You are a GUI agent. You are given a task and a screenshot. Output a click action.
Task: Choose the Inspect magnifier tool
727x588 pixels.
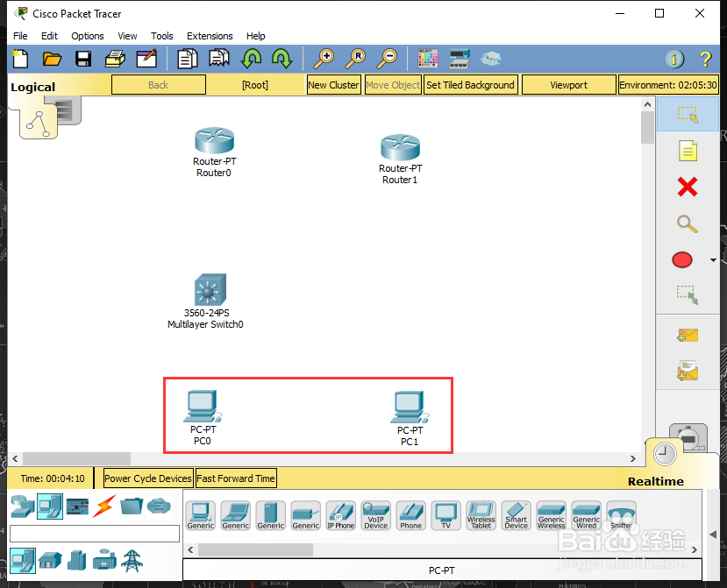[688, 223]
